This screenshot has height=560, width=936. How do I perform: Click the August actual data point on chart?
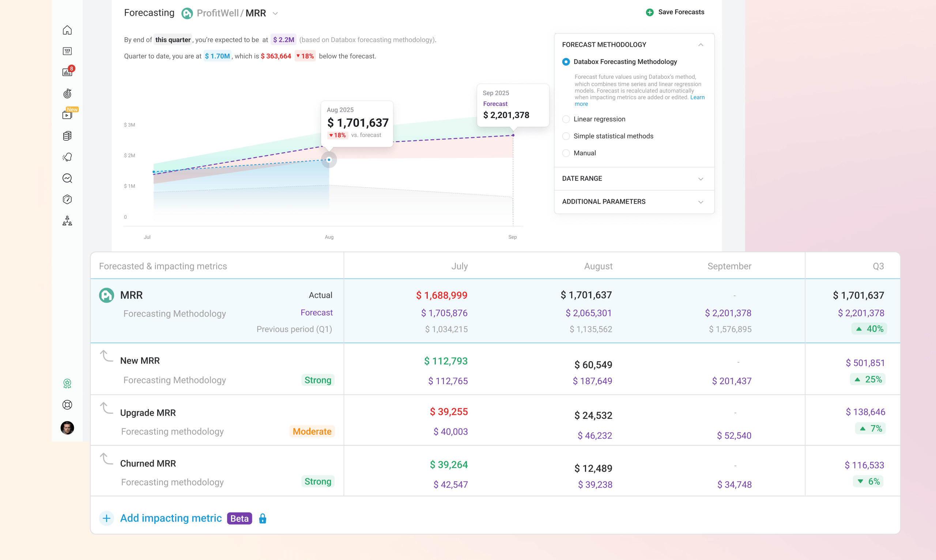[x=329, y=160]
